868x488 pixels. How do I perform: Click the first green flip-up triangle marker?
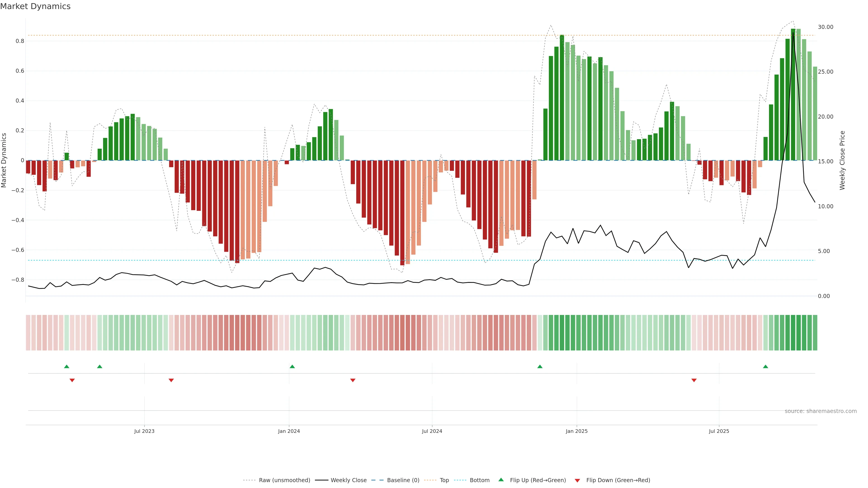[x=66, y=366]
